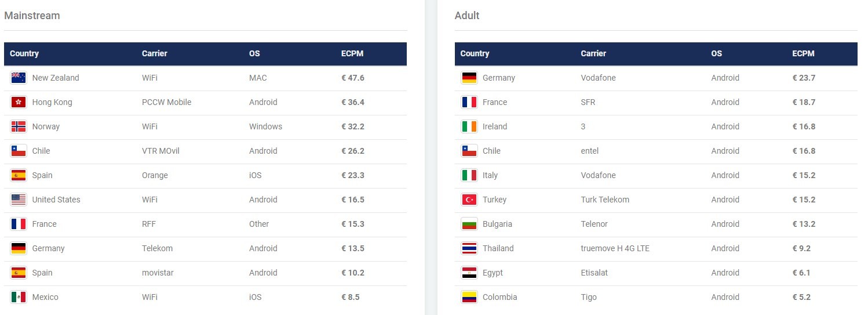Click the Carrier header in Adult table
The height and width of the screenshot is (315, 868).
click(x=593, y=53)
